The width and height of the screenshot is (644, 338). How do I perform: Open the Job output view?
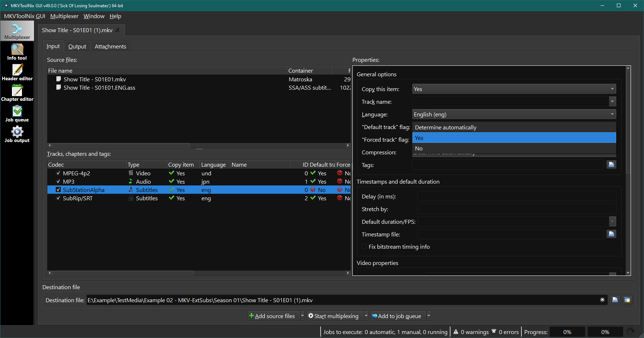click(17, 134)
